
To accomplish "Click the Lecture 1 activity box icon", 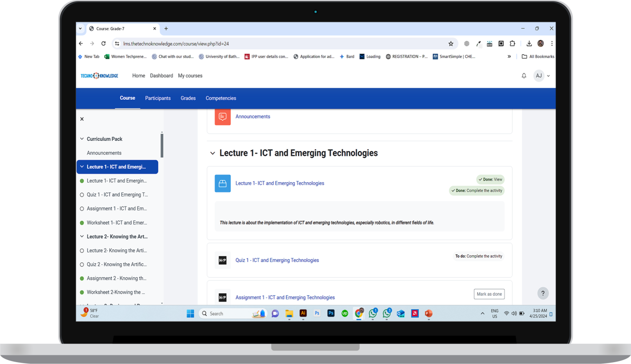I will [x=222, y=184].
